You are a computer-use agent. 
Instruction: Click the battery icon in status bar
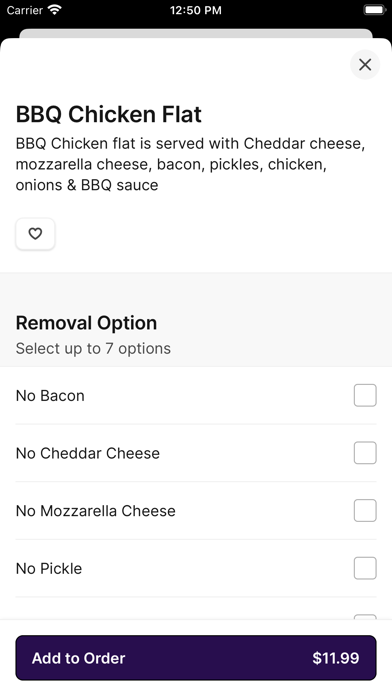[x=375, y=10]
